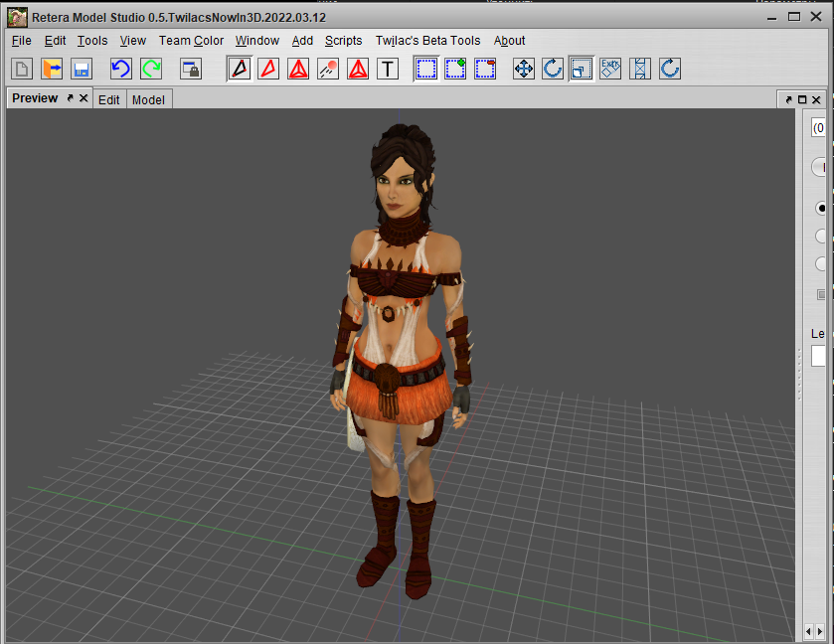Activate the Extrude tool
Image resolution: width=835 pixels, height=644 pixels.
(x=610, y=70)
